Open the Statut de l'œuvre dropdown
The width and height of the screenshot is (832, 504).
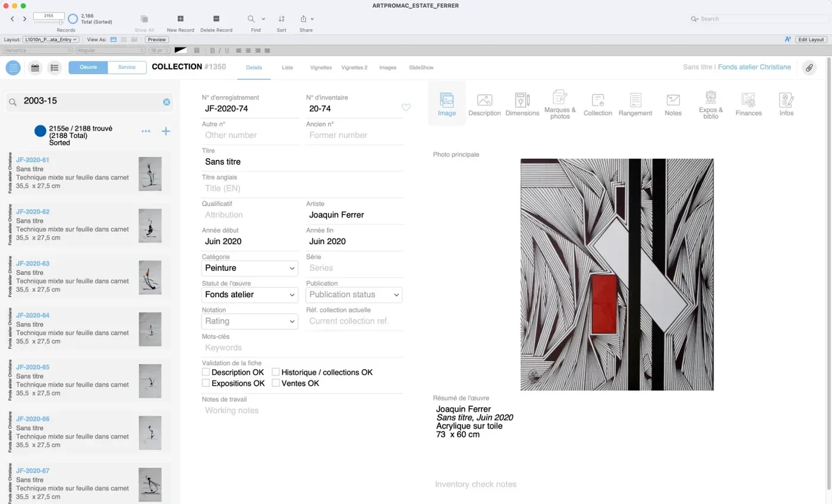250,295
